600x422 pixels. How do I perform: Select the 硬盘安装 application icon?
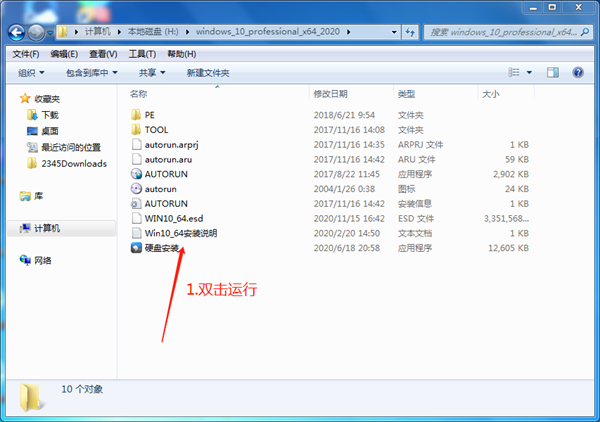point(136,248)
